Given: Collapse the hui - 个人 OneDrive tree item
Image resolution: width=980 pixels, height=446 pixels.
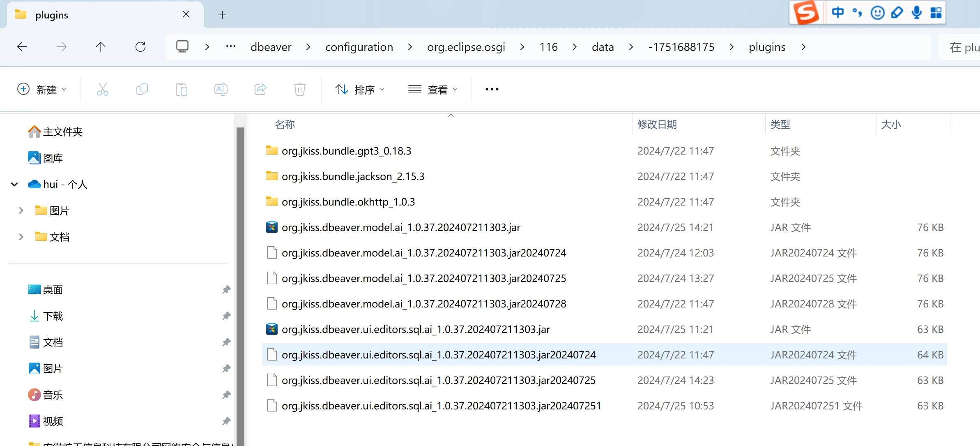Looking at the screenshot, I should pos(14,184).
